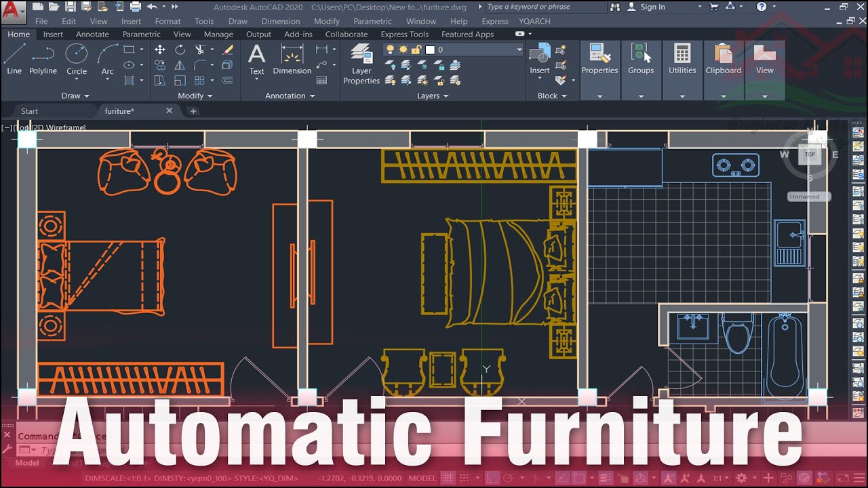The height and width of the screenshot is (488, 868).
Task: Expand the Modify panel dropdown
Action: pos(195,96)
